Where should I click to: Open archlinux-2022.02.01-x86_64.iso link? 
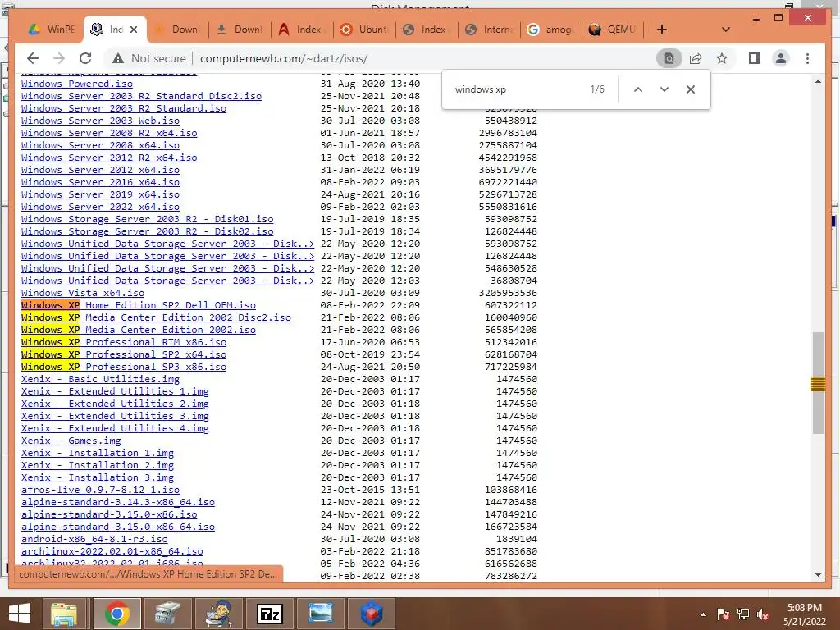pos(112,552)
